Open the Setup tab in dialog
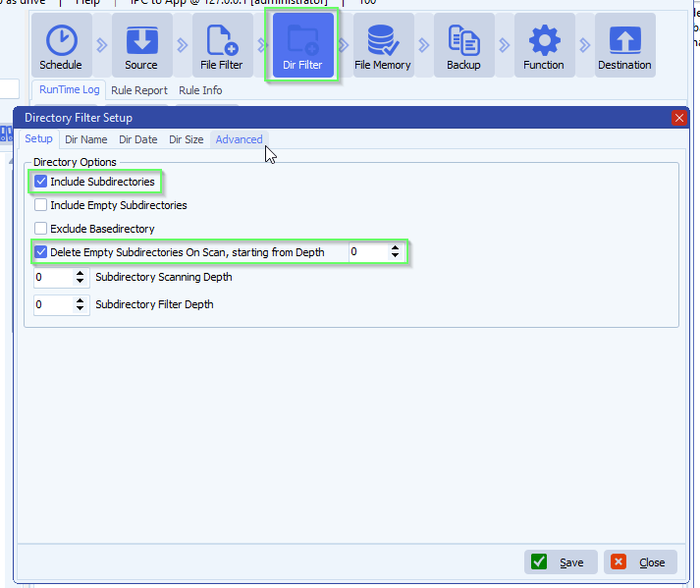Viewport: 700px width, 588px height. pyautogui.click(x=39, y=138)
